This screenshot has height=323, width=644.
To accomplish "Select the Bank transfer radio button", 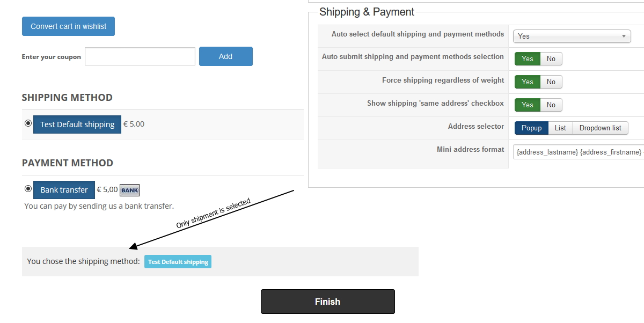I will (28, 189).
